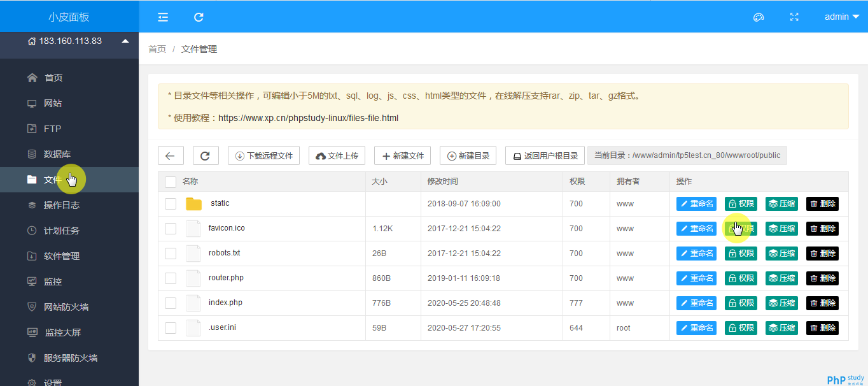Click the index.php file icon
Screen dimensions: 868x386
click(193, 303)
